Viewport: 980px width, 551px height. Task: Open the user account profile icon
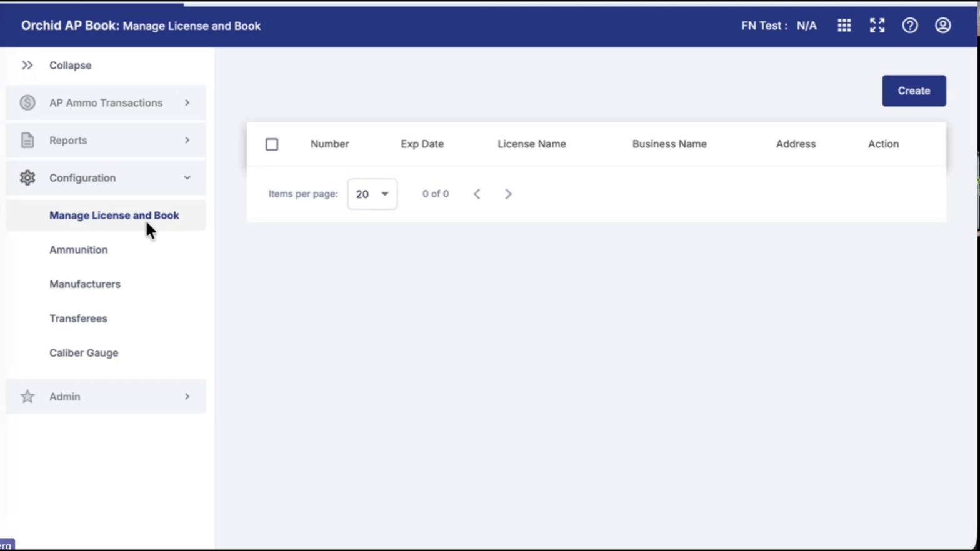tap(942, 26)
